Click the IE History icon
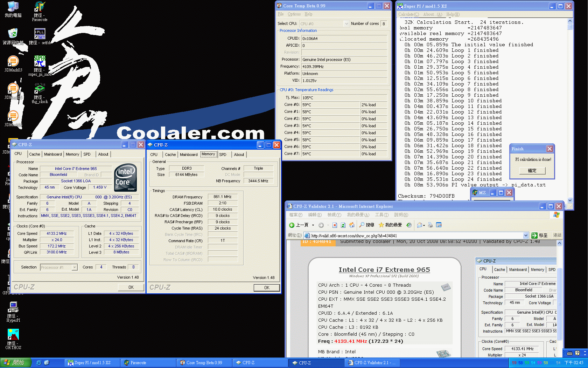The width and height of the screenshot is (588, 368). [409, 225]
